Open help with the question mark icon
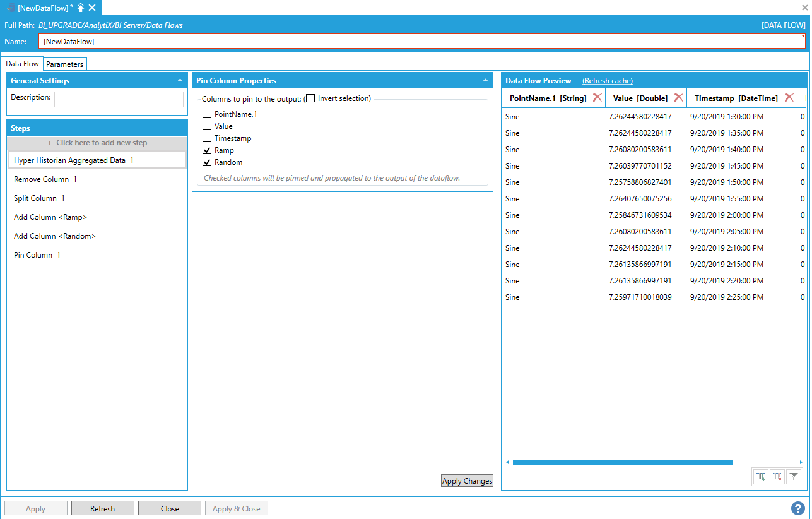The image size is (812, 519). click(x=797, y=508)
